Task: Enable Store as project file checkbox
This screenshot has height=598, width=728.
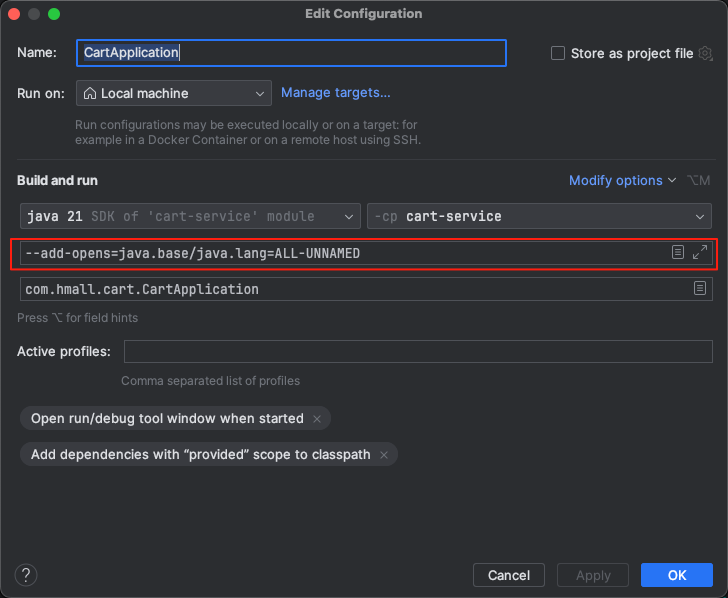Action: click(558, 53)
